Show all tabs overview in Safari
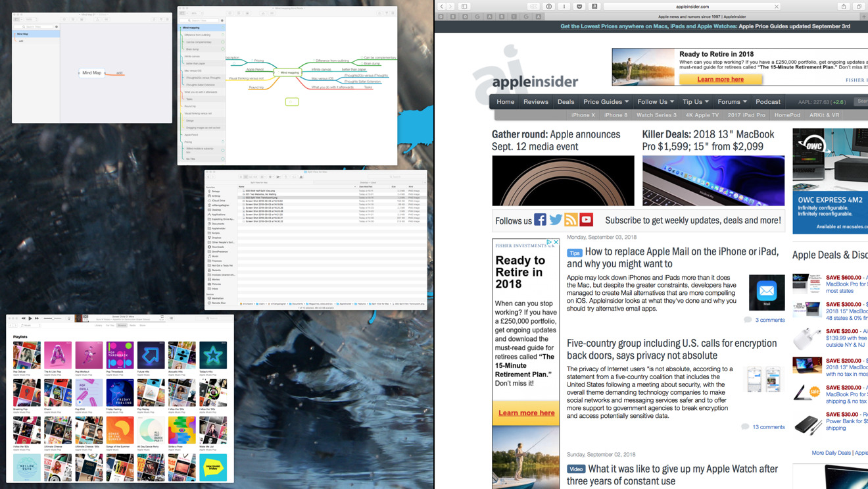This screenshot has height=489, width=868. click(x=859, y=7)
